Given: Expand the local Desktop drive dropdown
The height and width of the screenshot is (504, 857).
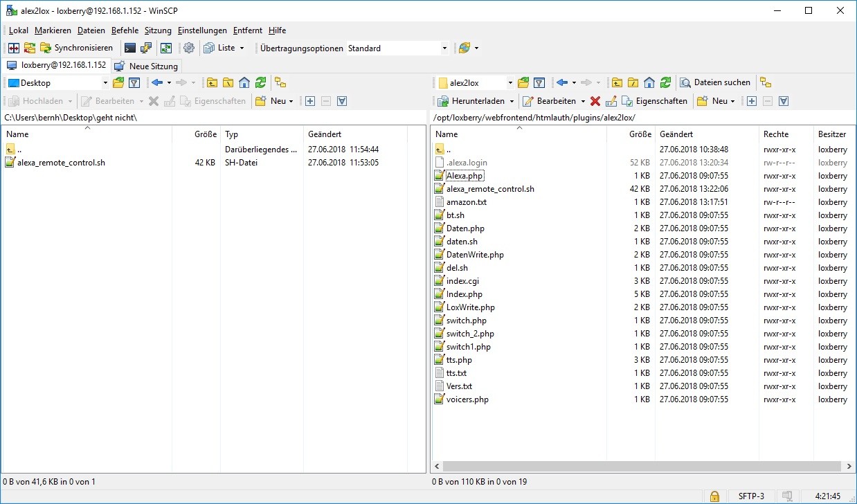Looking at the screenshot, I should tap(105, 83).
